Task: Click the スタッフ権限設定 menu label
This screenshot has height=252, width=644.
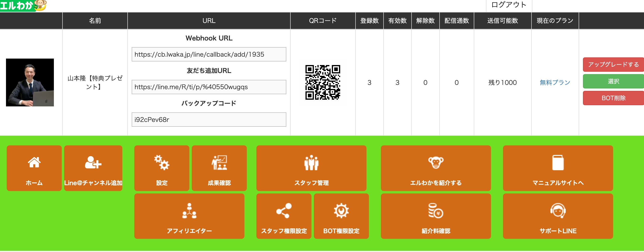Action: [x=284, y=231]
